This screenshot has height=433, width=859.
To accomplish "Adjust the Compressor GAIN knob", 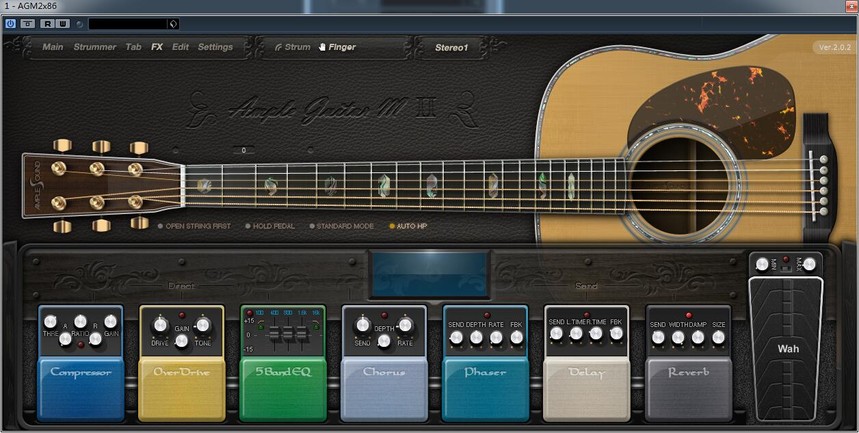I will tap(111, 321).
